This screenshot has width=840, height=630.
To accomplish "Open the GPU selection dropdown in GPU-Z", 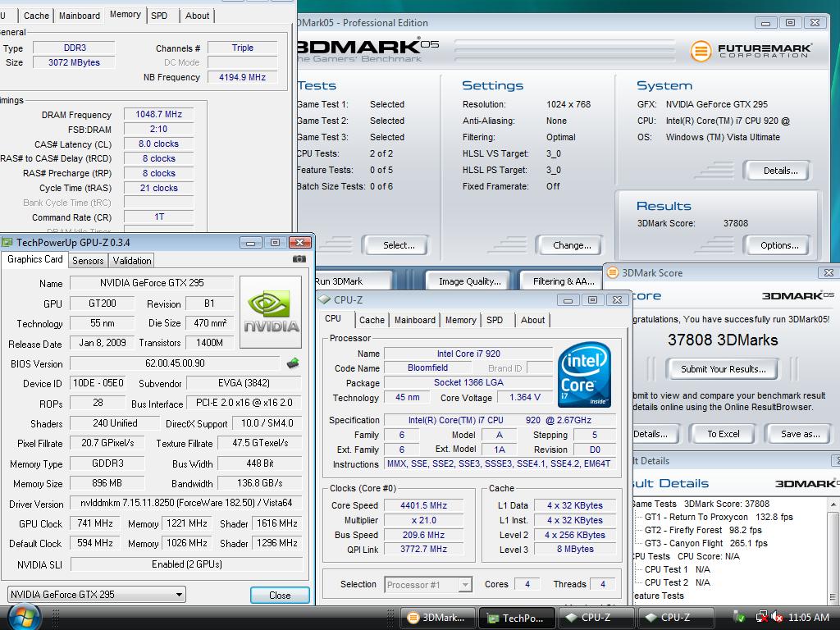I will [x=97, y=595].
